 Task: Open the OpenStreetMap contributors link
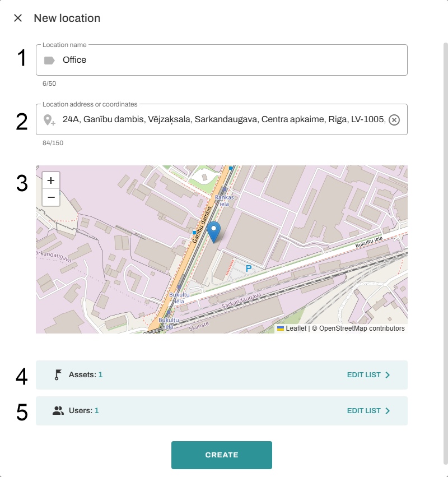point(358,328)
